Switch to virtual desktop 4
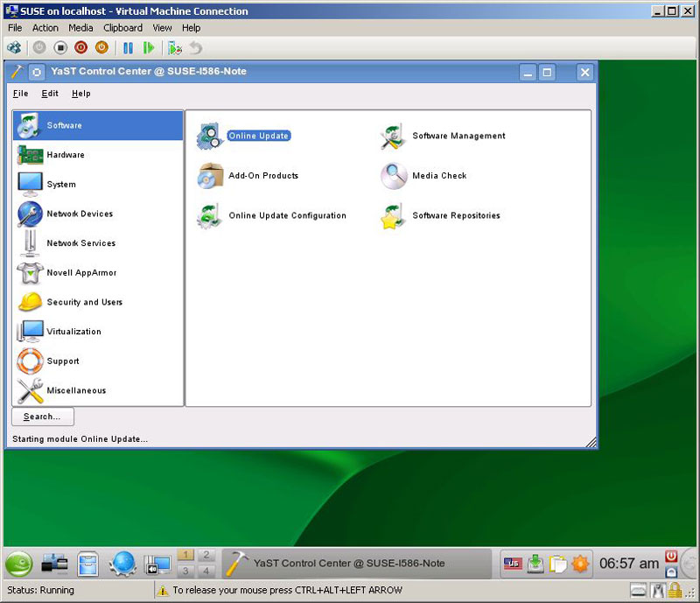 (x=206, y=571)
